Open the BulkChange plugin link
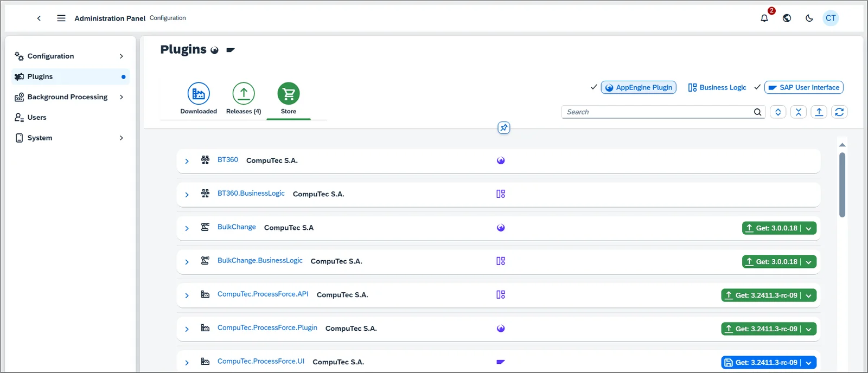This screenshot has width=868, height=373. [x=237, y=227]
